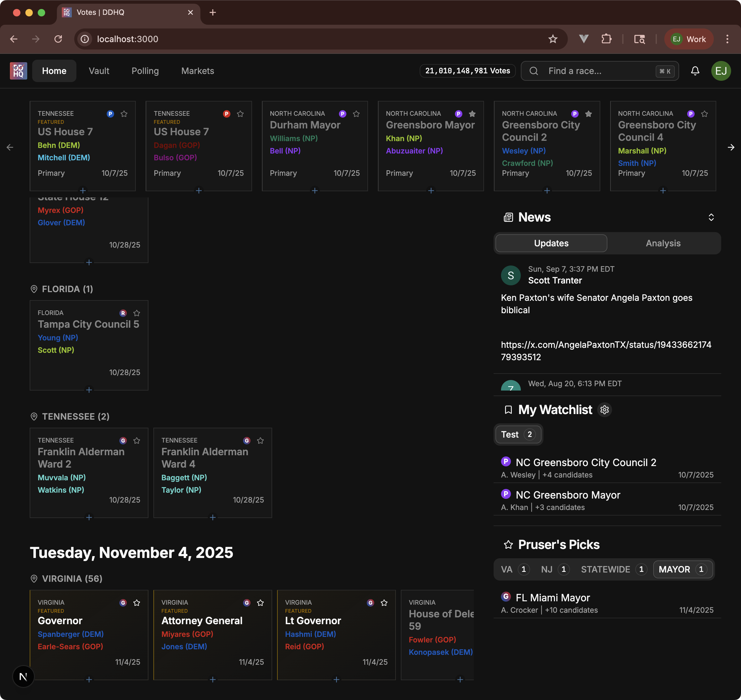Open My Watchlist settings gear
The width and height of the screenshot is (741, 700).
click(605, 410)
